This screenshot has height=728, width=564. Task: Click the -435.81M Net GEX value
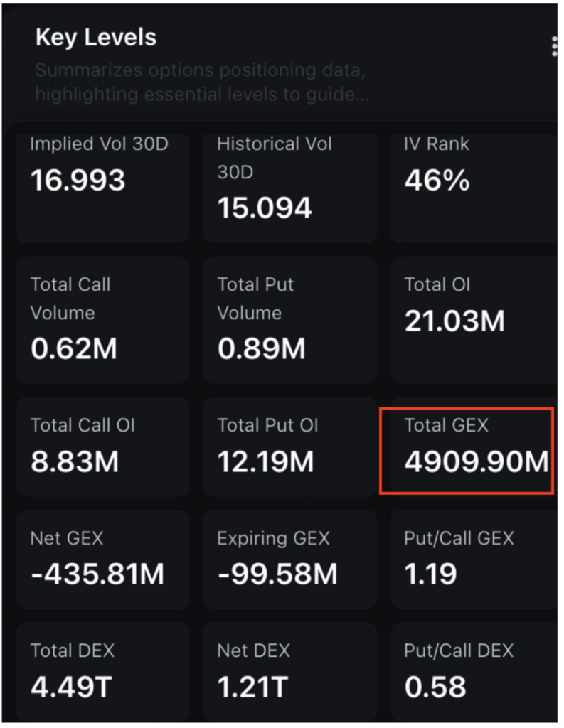coord(97,574)
